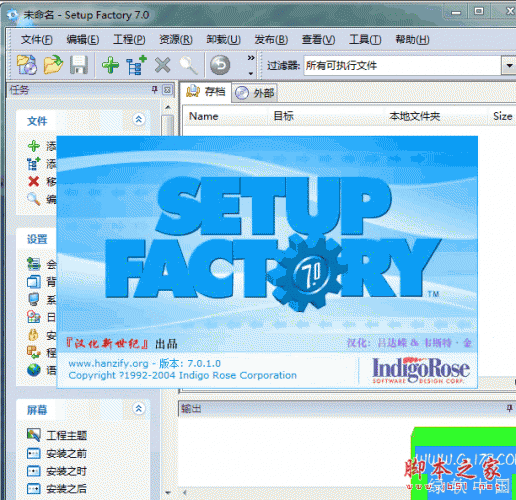Click the Save floppy disk icon
Screen dimensions: 516x500
pyautogui.click(x=79, y=65)
